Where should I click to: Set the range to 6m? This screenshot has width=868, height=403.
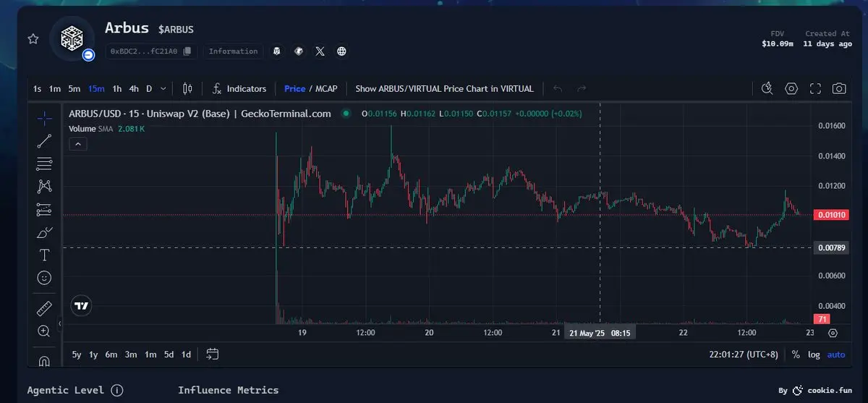(x=111, y=355)
